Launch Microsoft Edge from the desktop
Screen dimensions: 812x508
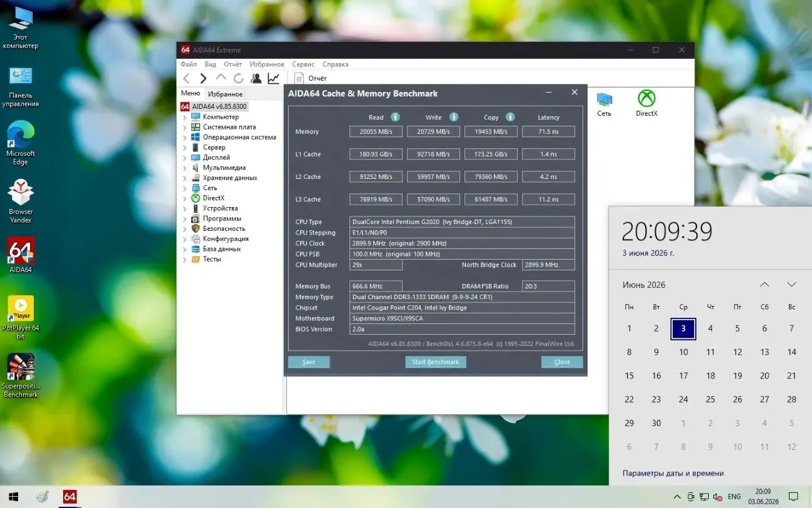[x=21, y=144]
